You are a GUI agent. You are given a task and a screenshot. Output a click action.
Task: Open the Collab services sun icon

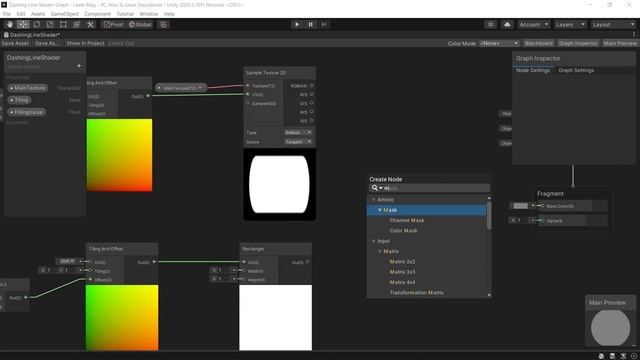coord(491,24)
